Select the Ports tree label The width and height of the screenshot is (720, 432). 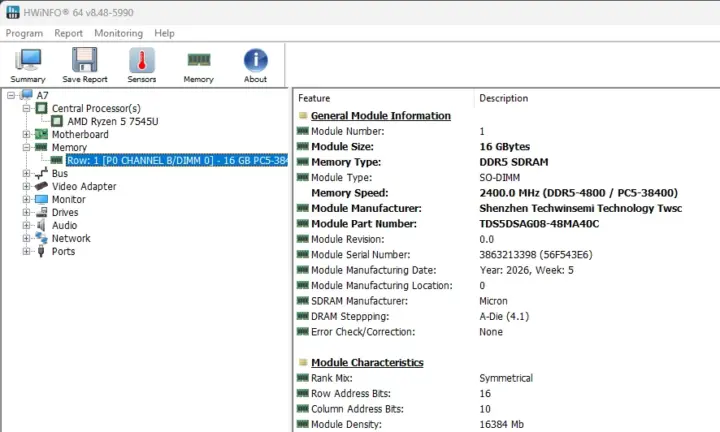pyautogui.click(x=63, y=251)
